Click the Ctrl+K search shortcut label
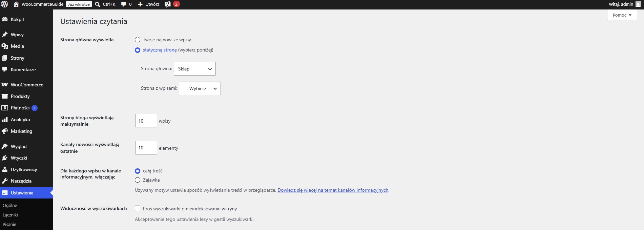 [x=109, y=4]
